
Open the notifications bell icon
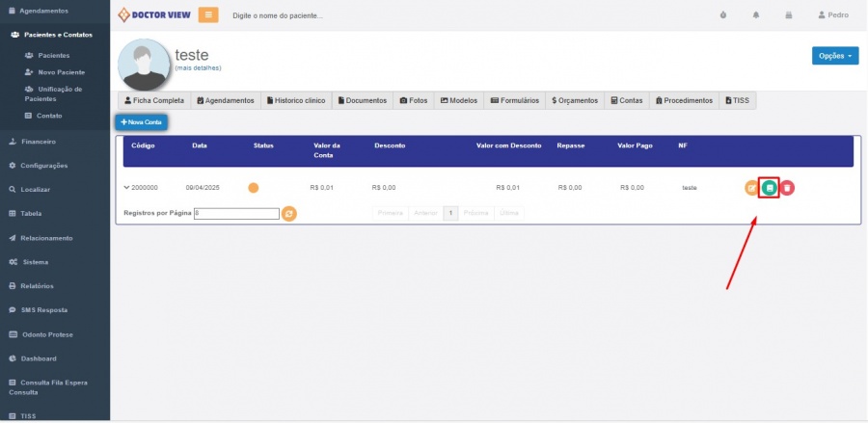pos(756,15)
